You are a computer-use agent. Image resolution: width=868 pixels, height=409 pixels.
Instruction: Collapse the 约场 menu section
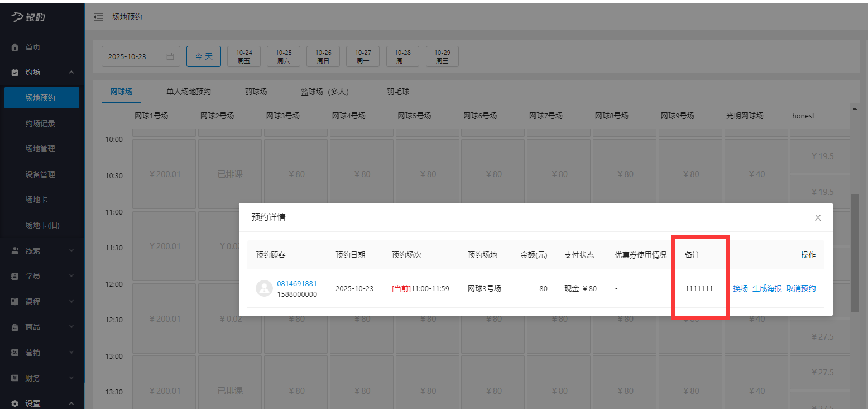[71, 72]
